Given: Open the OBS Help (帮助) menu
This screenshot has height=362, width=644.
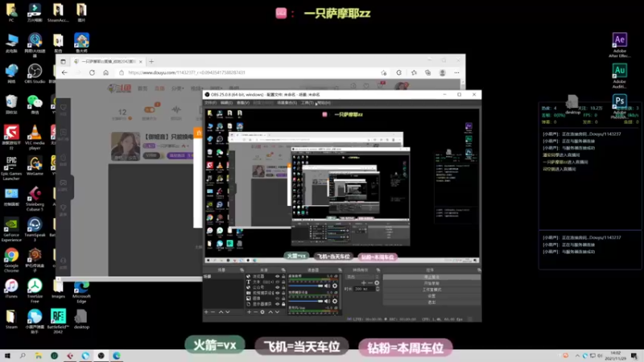Looking at the screenshot, I should click(324, 103).
